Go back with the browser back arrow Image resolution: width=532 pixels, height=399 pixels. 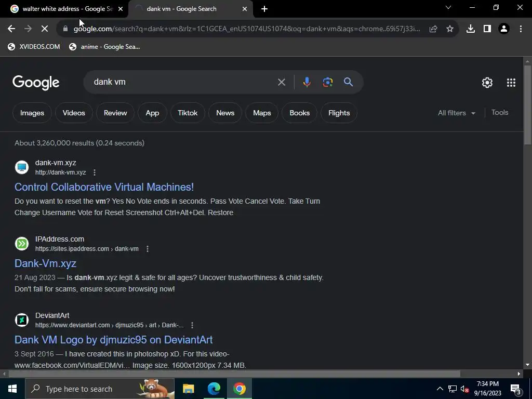pyautogui.click(x=11, y=29)
